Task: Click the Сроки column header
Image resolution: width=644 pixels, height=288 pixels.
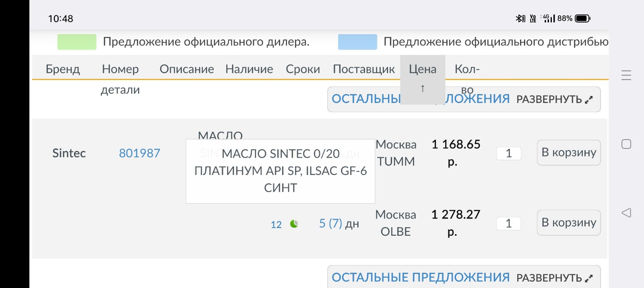Action: point(303,69)
